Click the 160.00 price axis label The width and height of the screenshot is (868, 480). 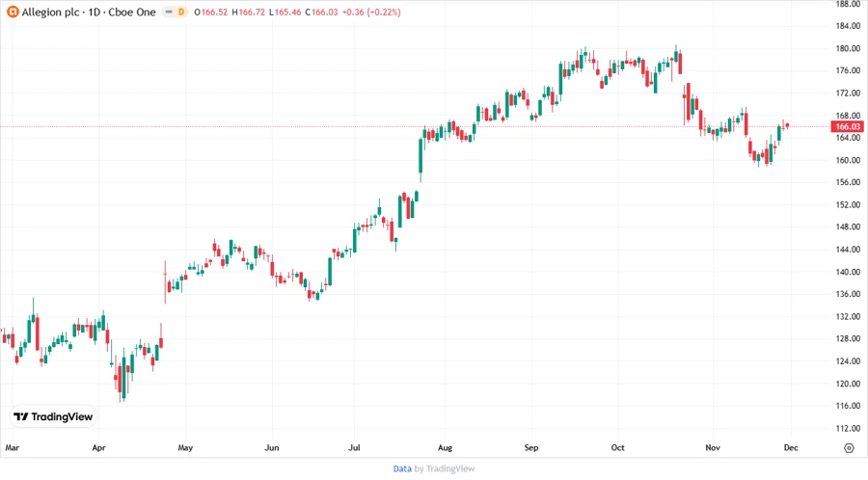pos(848,160)
